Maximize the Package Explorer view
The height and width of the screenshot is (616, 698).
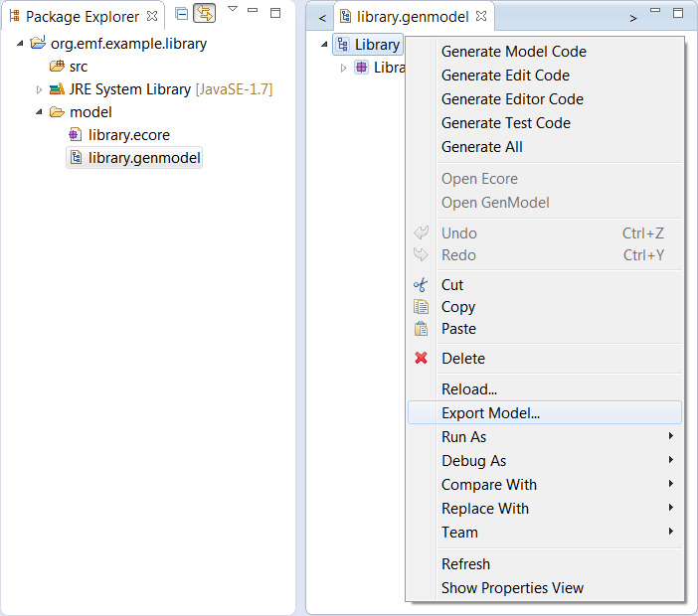tap(275, 13)
